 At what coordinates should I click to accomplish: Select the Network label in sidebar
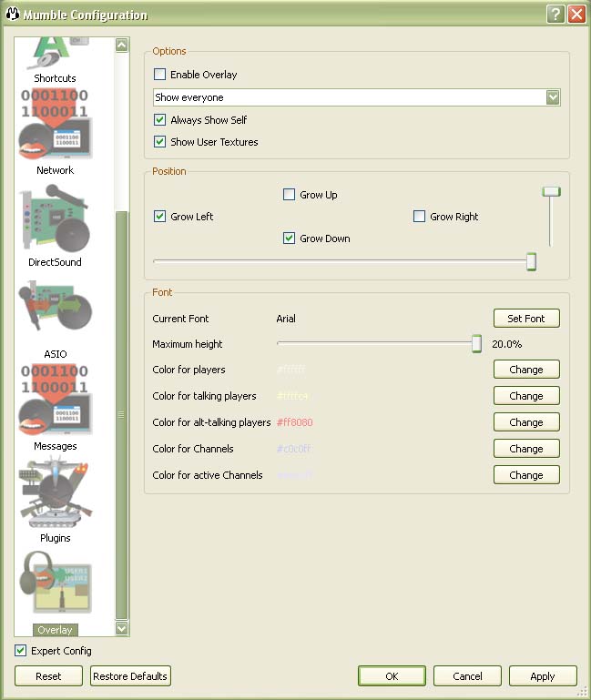(x=55, y=170)
